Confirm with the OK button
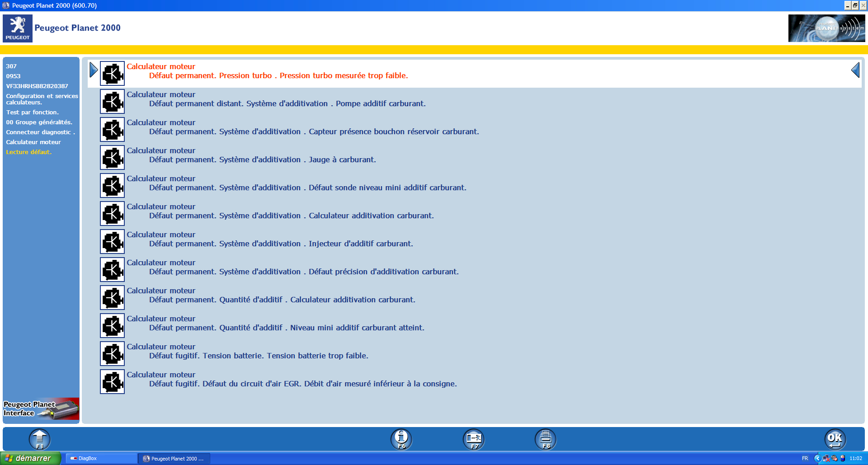This screenshot has width=868, height=465. click(x=835, y=439)
